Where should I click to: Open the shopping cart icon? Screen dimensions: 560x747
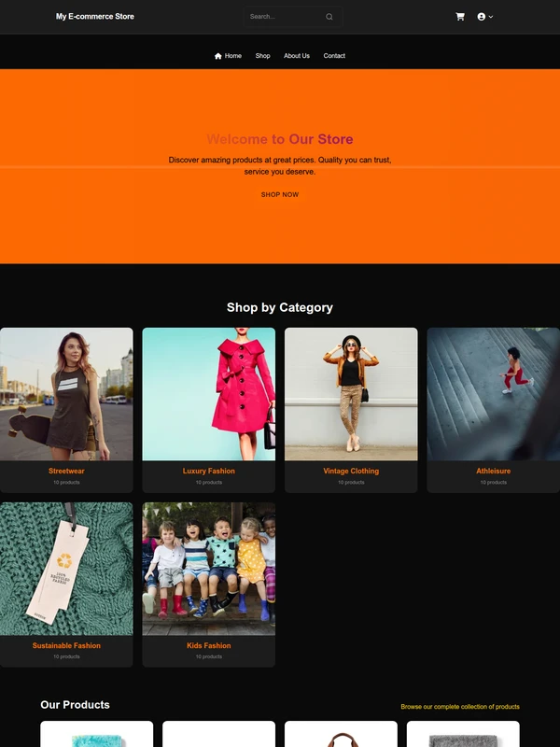(x=460, y=17)
